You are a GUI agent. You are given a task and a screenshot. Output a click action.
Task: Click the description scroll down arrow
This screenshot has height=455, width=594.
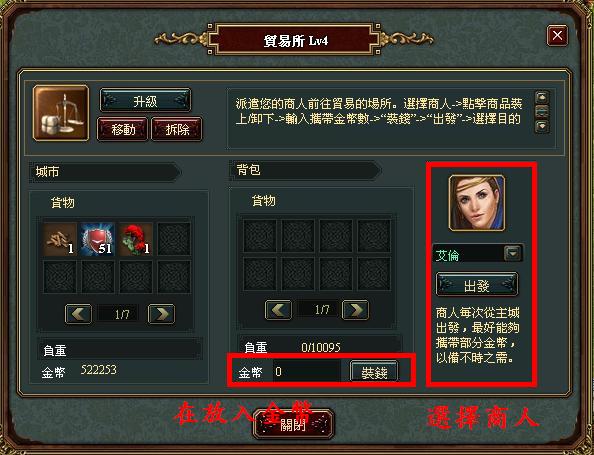coord(542,126)
